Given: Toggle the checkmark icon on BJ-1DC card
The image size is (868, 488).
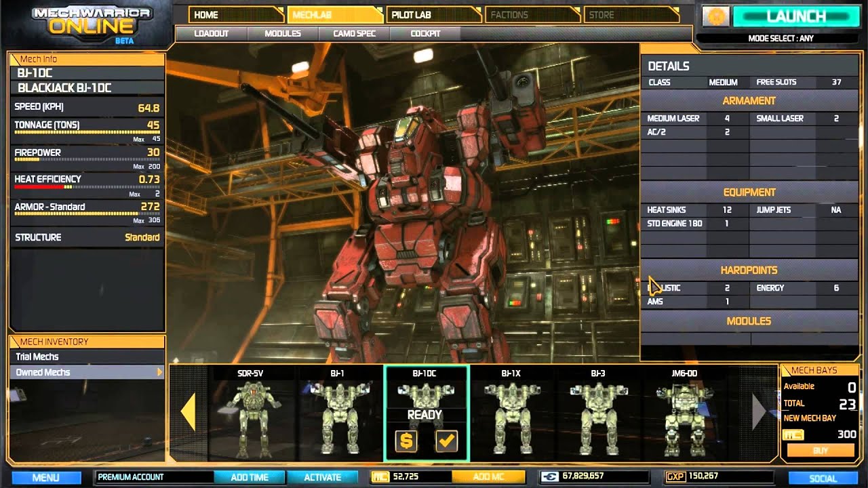Looking at the screenshot, I should click(446, 442).
